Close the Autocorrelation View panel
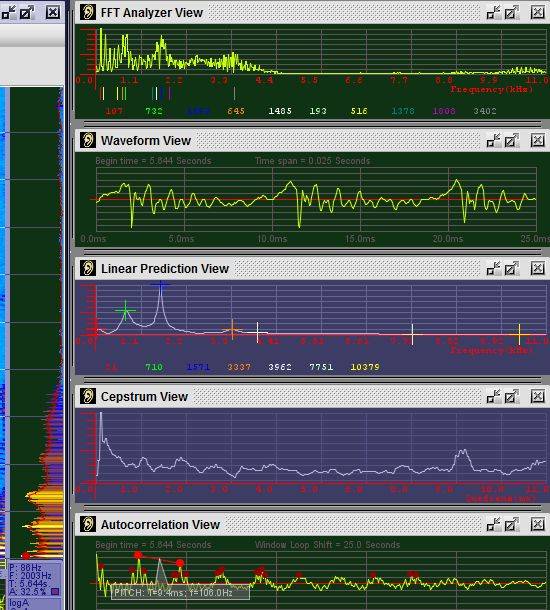Viewport: 550px width, 610px height. (x=538, y=524)
